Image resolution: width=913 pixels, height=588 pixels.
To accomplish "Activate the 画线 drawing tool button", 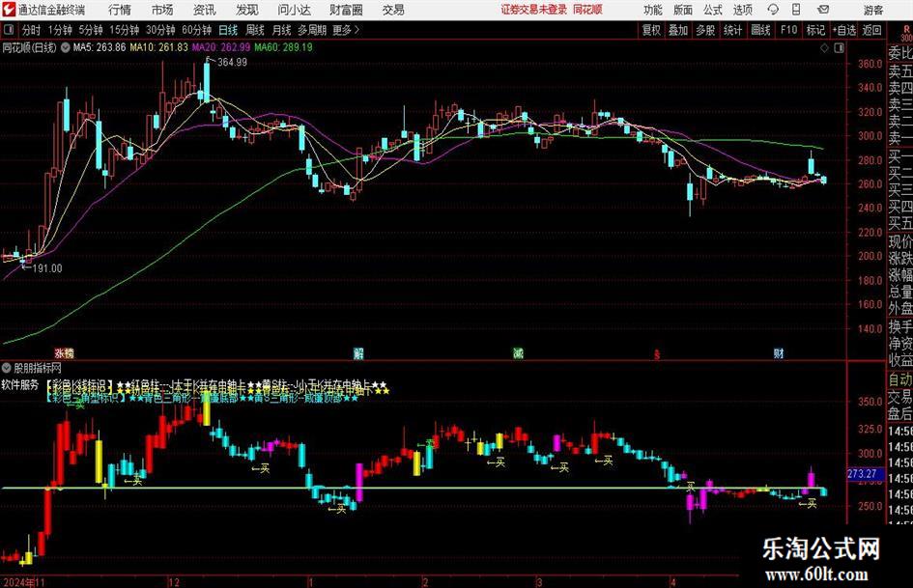I will pos(760,30).
